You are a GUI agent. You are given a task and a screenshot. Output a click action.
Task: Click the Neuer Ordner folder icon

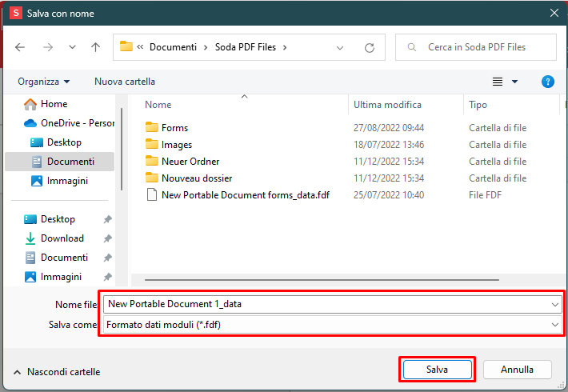coord(152,161)
